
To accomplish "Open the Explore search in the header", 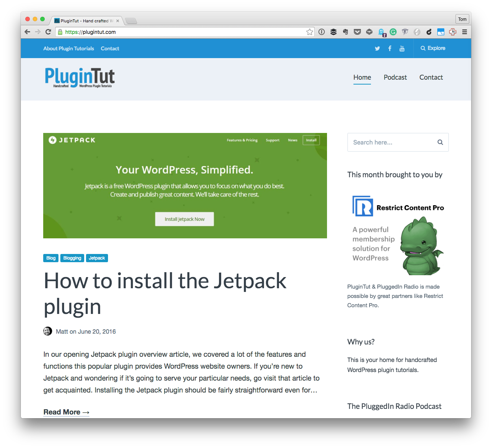I will (x=433, y=48).
